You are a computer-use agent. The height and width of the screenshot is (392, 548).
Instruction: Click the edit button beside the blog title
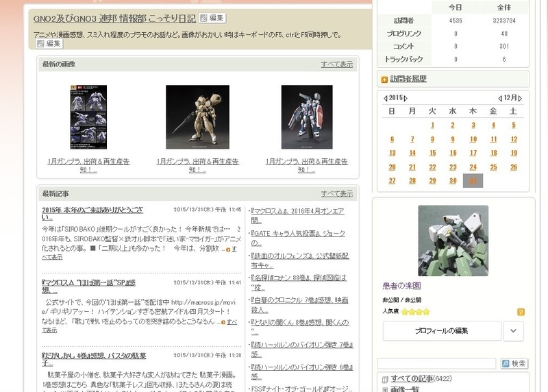coord(212,18)
